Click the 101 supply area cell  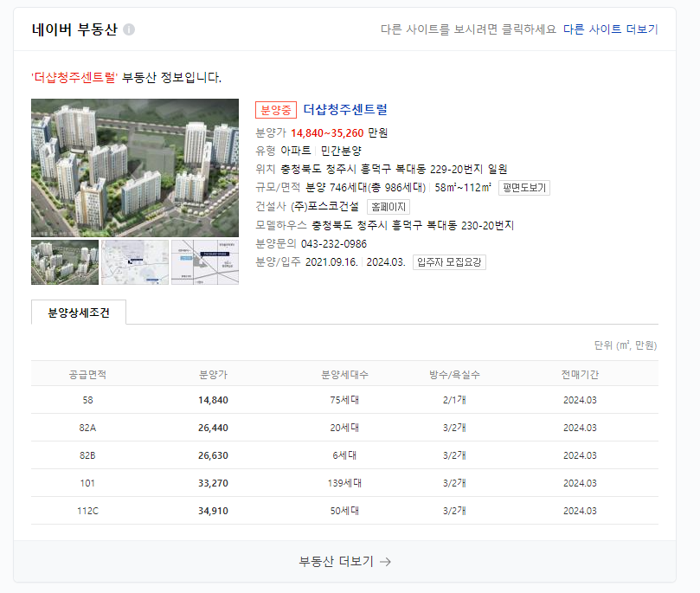pos(87,483)
